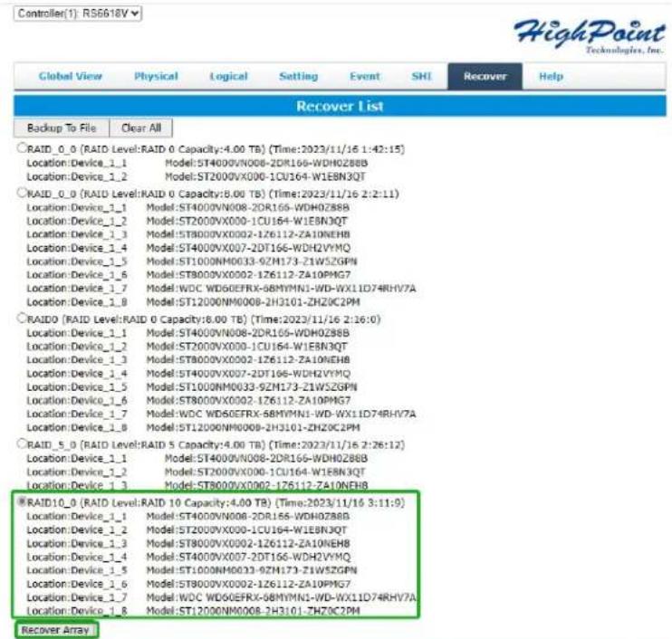Click ST8000VX0002 ZA10NEHB model in RAID0 2:16:0 entry
The width and height of the screenshot is (672, 639).
tap(248, 359)
